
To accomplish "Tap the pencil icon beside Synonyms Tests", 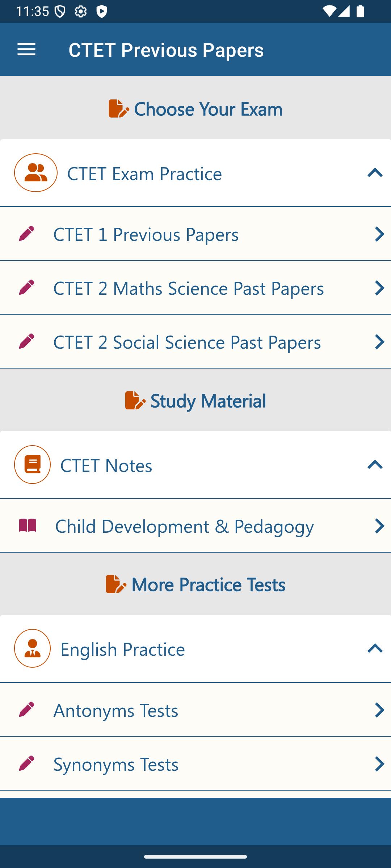I will click(26, 763).
